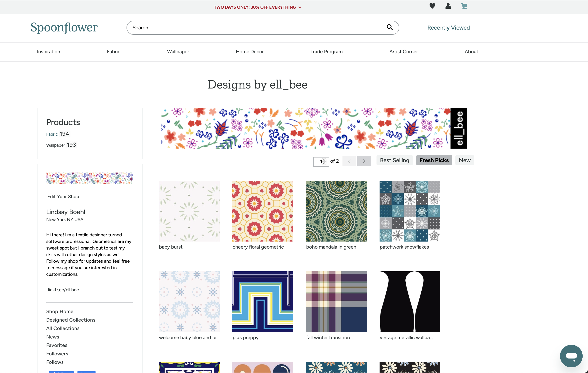Open fall winter transition thumbnail

[x=336, y=302]
